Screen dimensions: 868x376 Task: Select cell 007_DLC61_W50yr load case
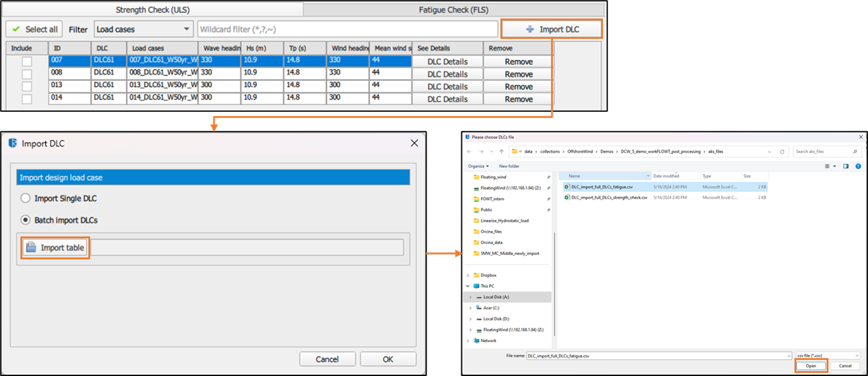pos(162,61)
